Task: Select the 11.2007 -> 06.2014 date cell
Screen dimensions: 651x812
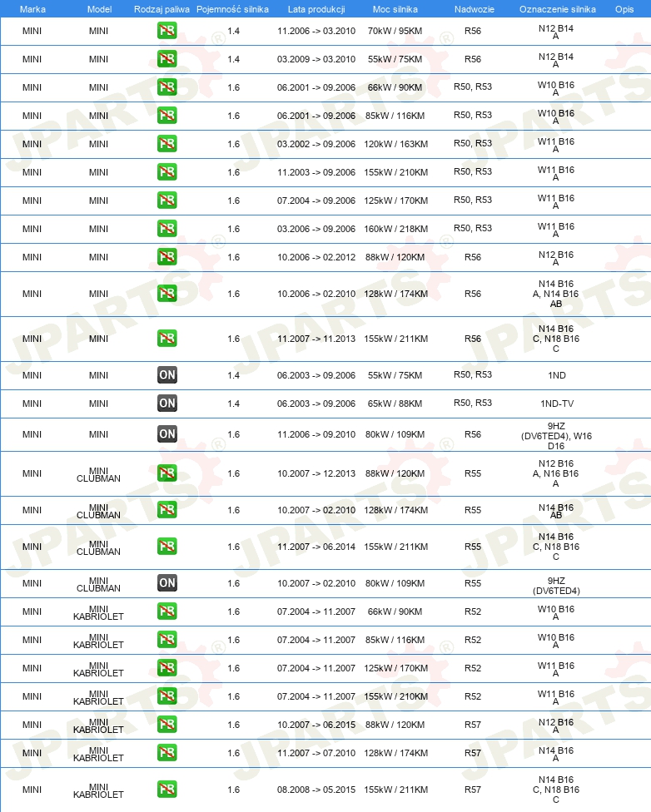Action: click(316, 547)
